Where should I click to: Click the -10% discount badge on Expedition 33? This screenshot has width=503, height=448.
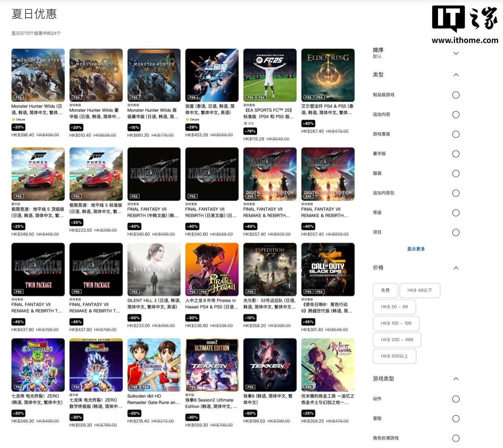click(x=250, y=318)
